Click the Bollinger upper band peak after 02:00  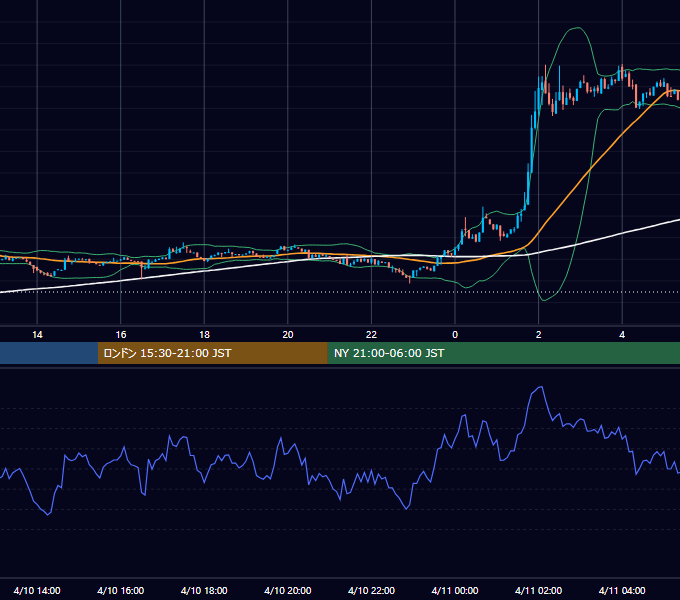tap(578, 28)
